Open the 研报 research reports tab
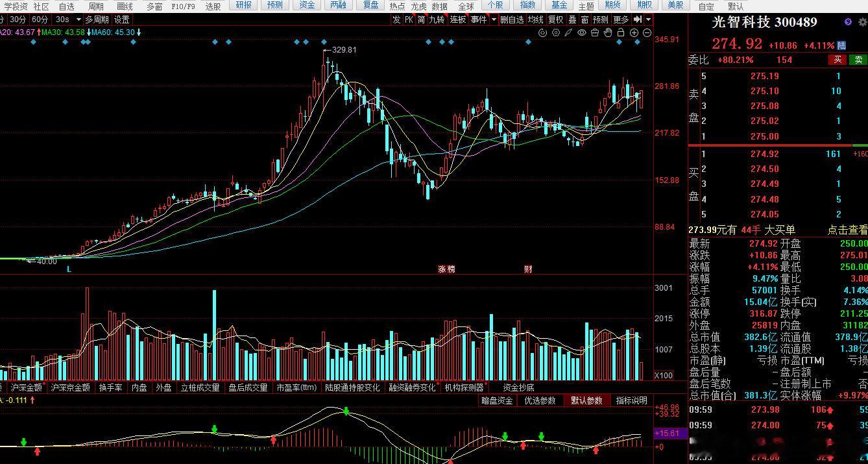Image resolution: width=868 pixels, height=464 pixels. [243, 5]
